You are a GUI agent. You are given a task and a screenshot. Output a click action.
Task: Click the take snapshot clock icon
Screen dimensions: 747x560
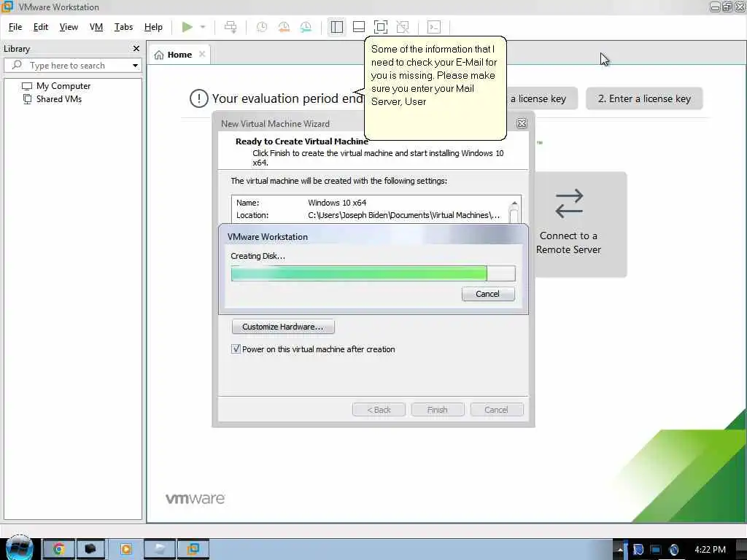click(x=262, y=27)
